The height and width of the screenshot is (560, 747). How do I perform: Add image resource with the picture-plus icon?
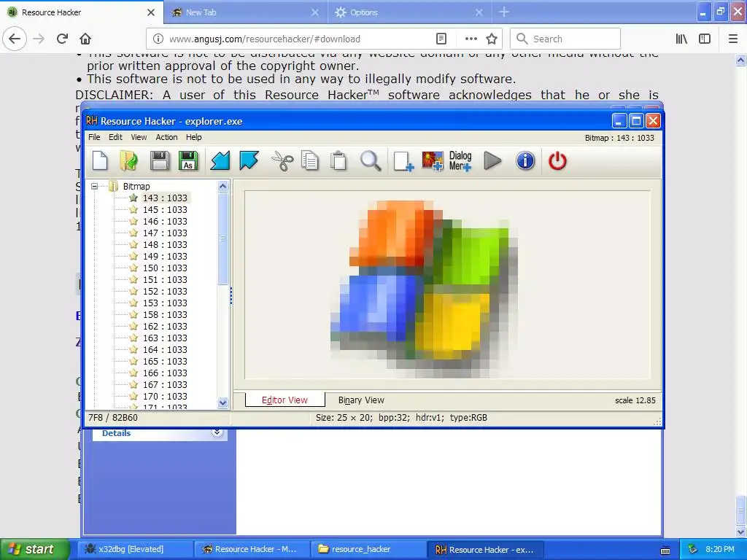click(x=433, y=161)
